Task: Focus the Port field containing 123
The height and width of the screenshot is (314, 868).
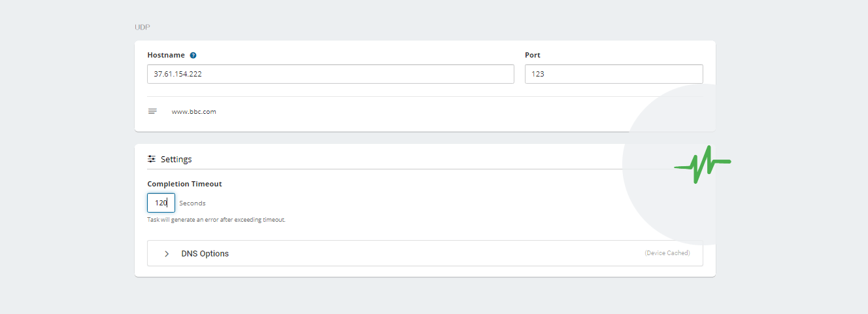Action: point(614,74)
